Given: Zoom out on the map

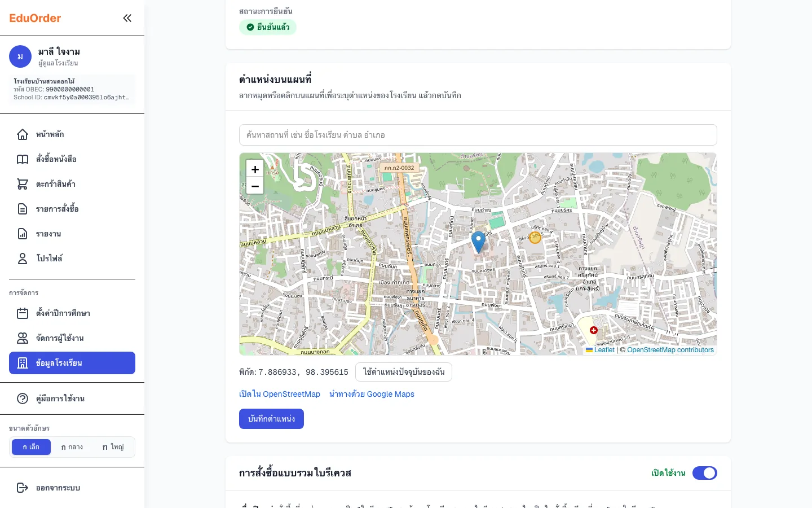Looking at the screenshot, I should point(255,186).
